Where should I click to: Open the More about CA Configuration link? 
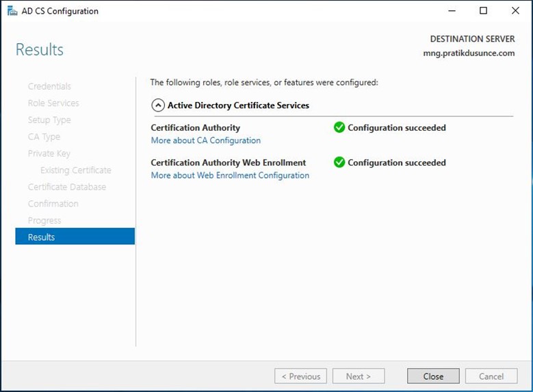click(x=206, y=140)
